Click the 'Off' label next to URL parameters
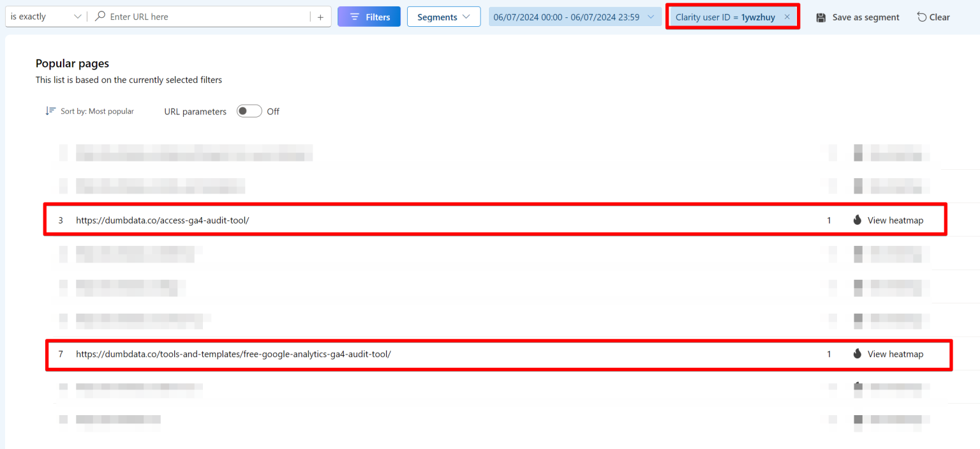 point(272,111)
